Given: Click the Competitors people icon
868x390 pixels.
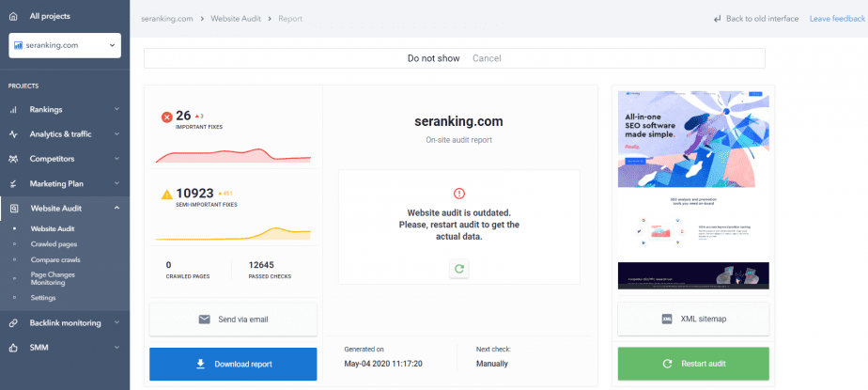Looking at the screenshot, I should pyautogui.click(x=13, y=159).
